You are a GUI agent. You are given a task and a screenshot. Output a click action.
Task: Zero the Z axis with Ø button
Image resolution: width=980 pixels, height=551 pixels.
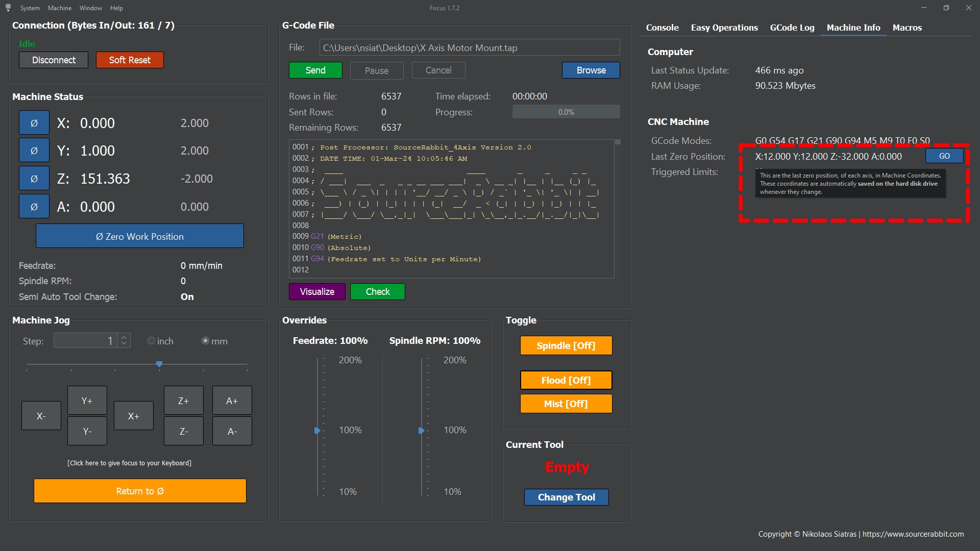click(x=34, y=179)
